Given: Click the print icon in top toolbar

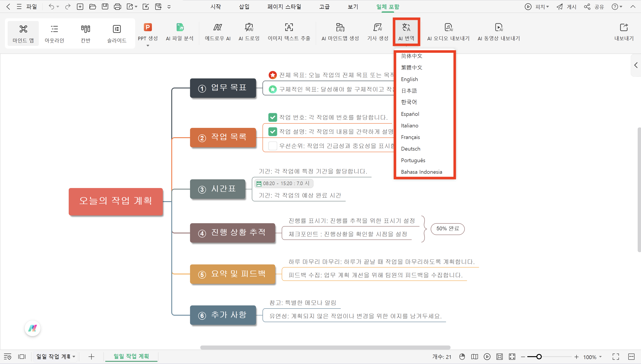Looking at the screenshot, I should click(x=118, y=6).
